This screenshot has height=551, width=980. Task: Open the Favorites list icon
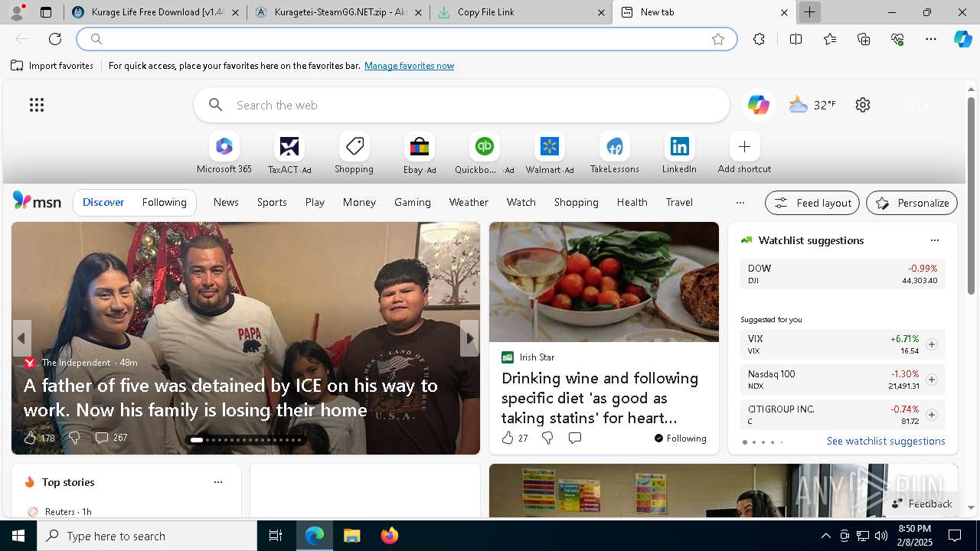[830, 39]
